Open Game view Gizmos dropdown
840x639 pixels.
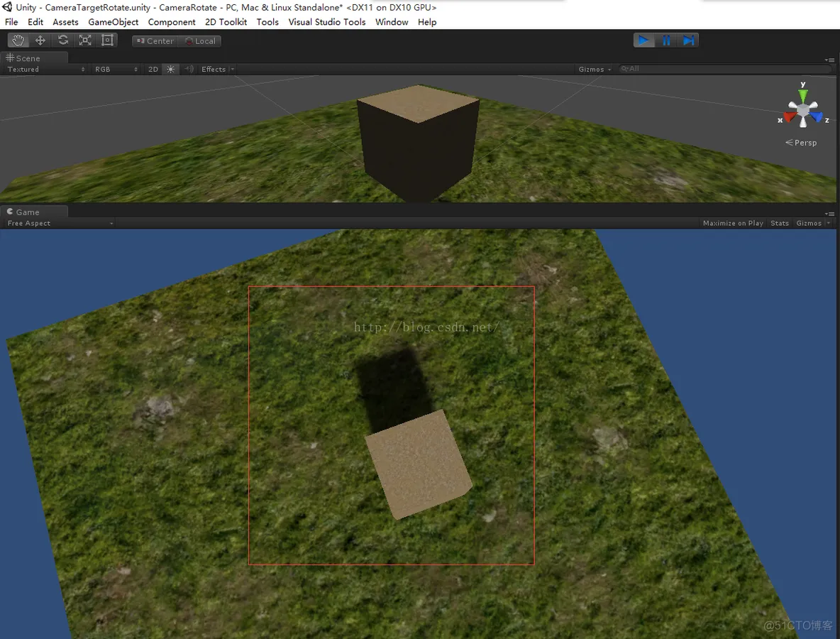tap(812, 223)
